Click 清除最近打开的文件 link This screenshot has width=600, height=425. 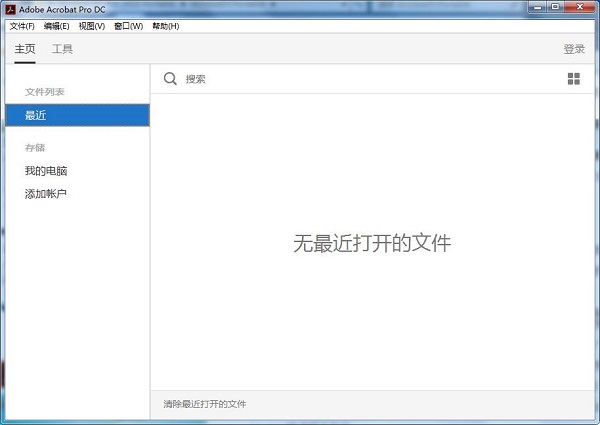click(x=205, y=404)
